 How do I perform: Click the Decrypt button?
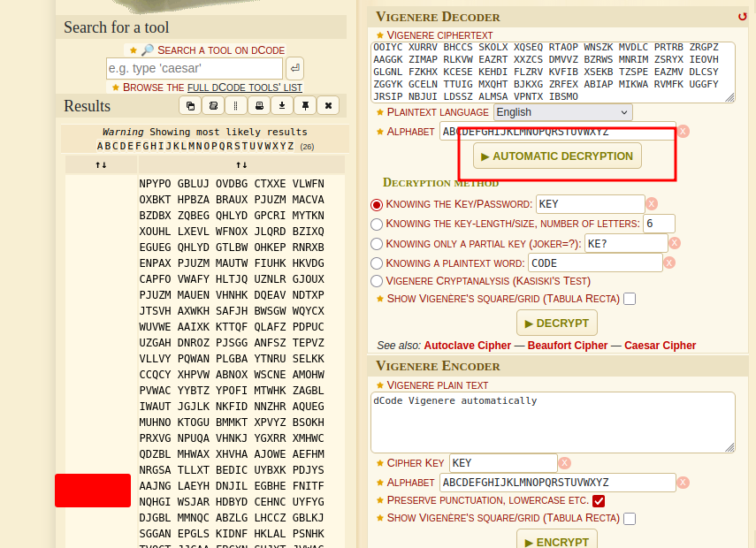click(x=557, y=323)
